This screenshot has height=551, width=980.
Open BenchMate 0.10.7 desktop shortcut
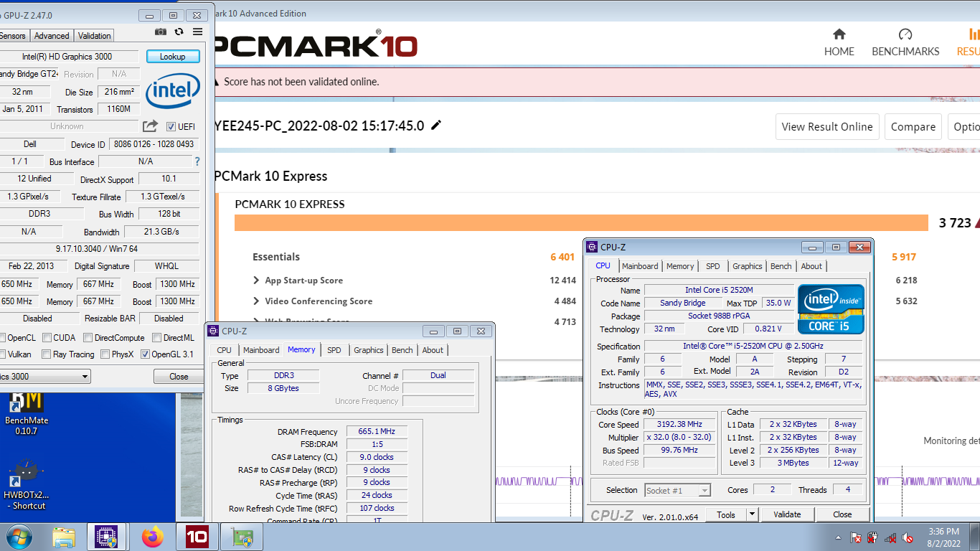point(27,413)
